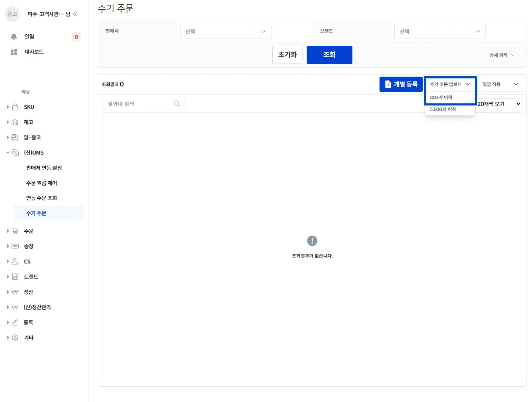Click the 기타 gear icon
The image size is (532, 402).
coord(15,338)
